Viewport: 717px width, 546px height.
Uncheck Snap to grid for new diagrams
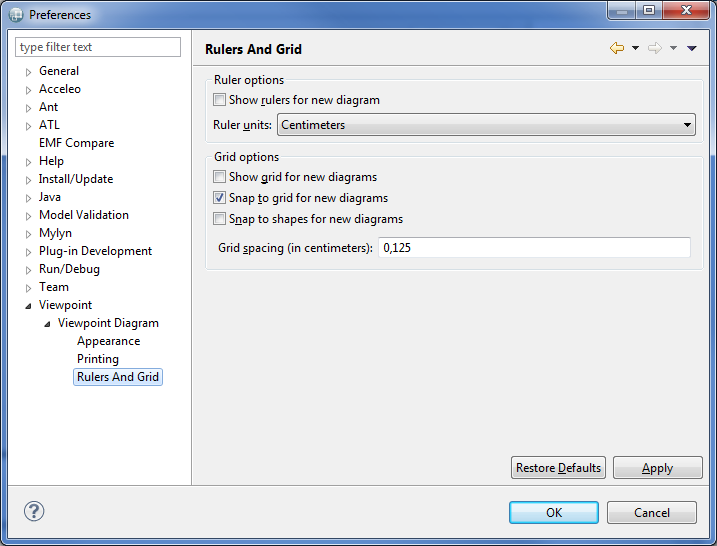220,198
